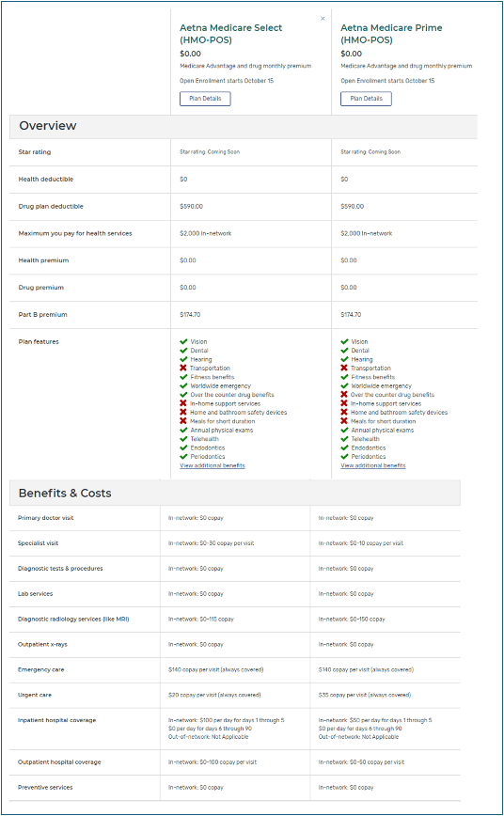Click the Prime plan's $0-150 copay cell

click(352, 619)
